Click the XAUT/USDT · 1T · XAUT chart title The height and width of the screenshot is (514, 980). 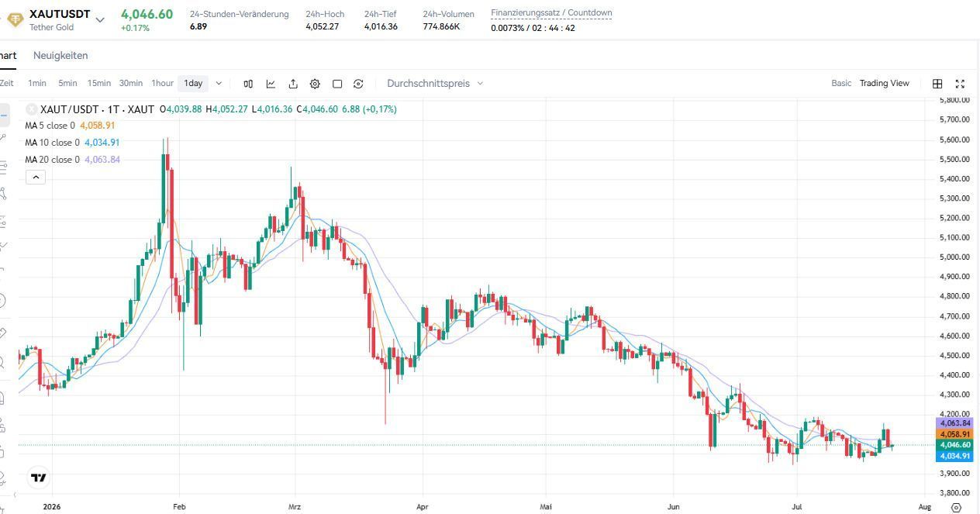(97, 109)
